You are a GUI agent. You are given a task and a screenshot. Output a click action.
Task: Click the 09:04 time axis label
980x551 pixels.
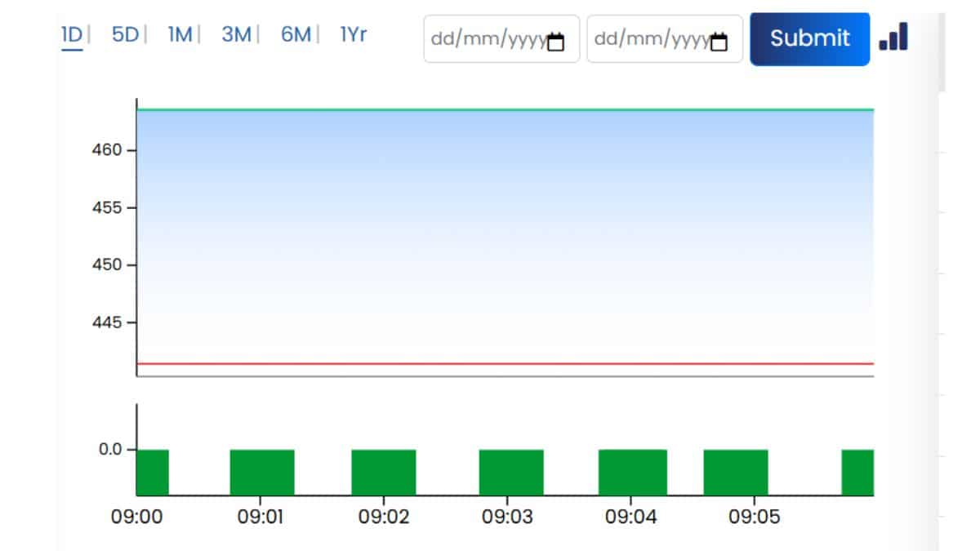(630, 517)
